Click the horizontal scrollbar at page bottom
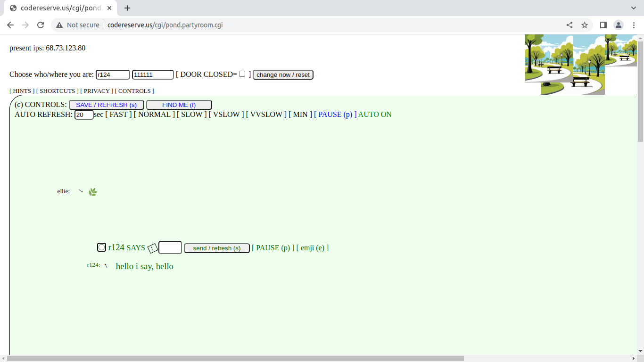 coord(236,359)
